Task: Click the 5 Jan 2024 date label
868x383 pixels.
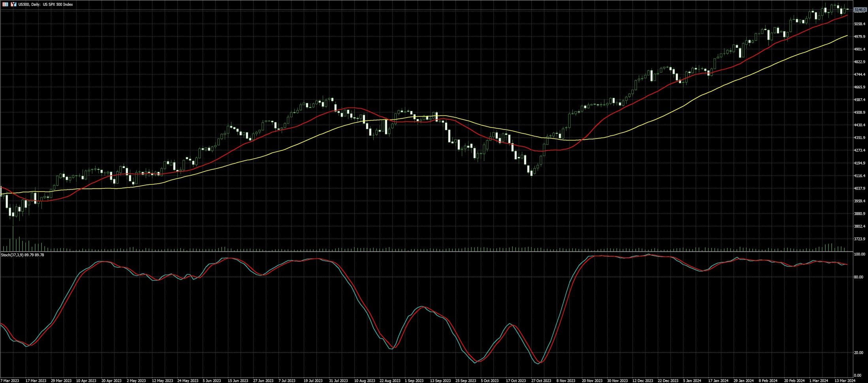Action: 693,381
